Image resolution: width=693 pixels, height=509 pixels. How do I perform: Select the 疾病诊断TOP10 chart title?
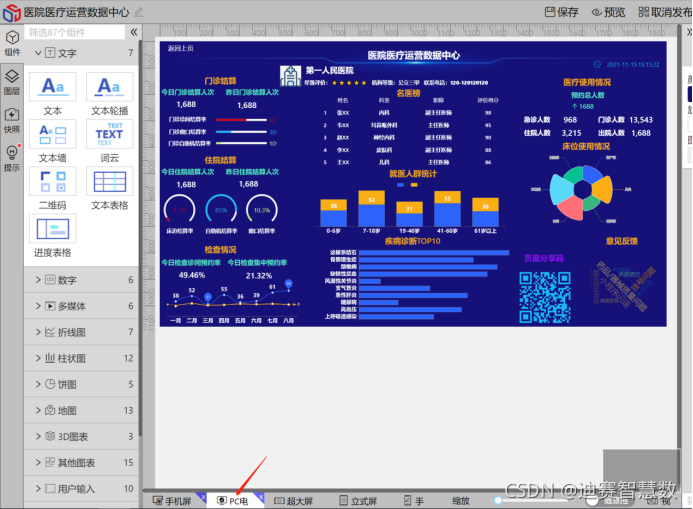click(x=412, y=241)
